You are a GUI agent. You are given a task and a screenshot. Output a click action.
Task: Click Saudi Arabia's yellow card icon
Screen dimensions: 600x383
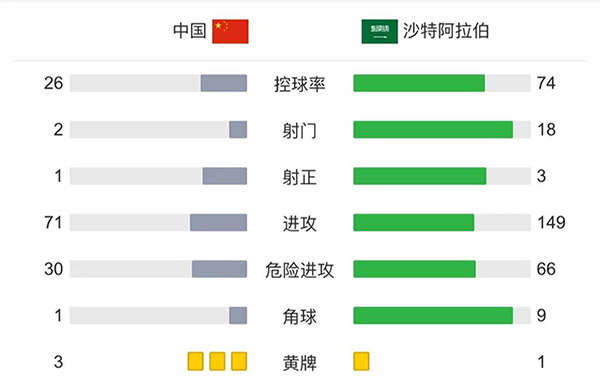(x=361, y=362)
